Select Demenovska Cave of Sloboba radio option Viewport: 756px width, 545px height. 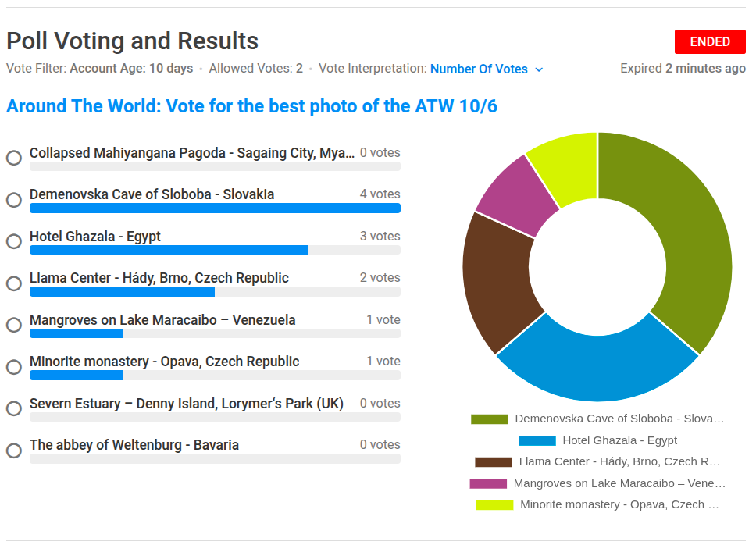point(14,200)
